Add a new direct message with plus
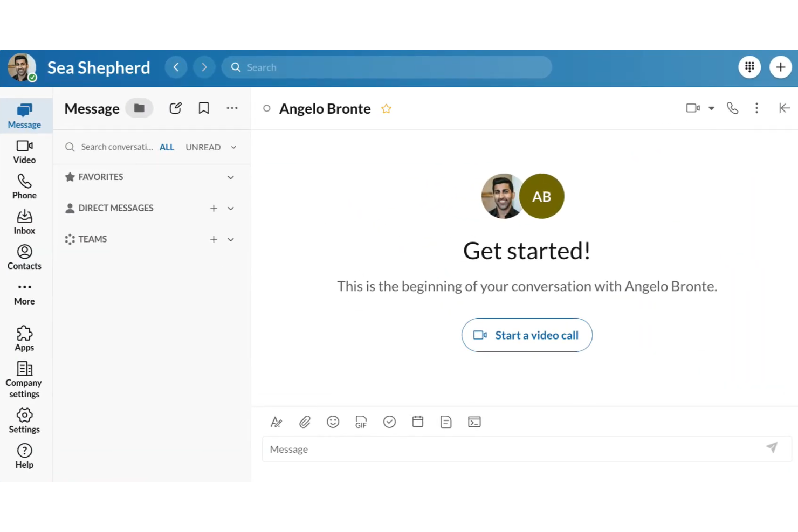 [x=214, y=209]
